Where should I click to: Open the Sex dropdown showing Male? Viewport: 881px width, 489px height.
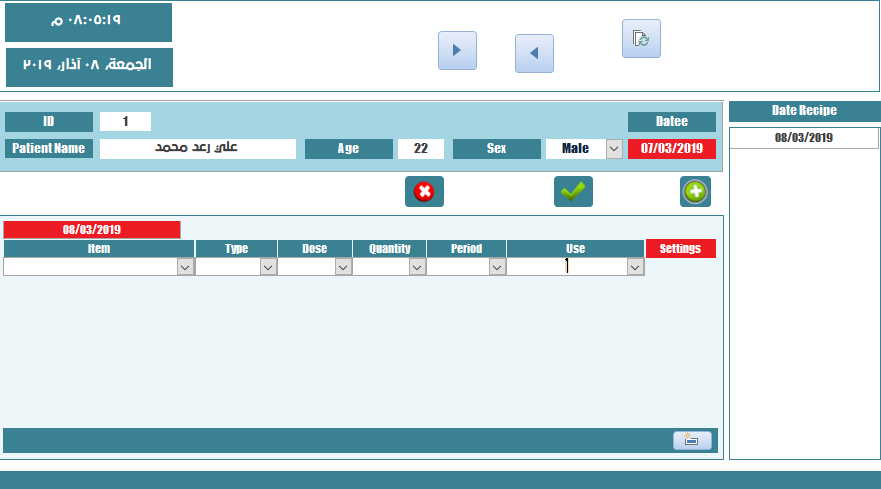click(x=614, y=149)
